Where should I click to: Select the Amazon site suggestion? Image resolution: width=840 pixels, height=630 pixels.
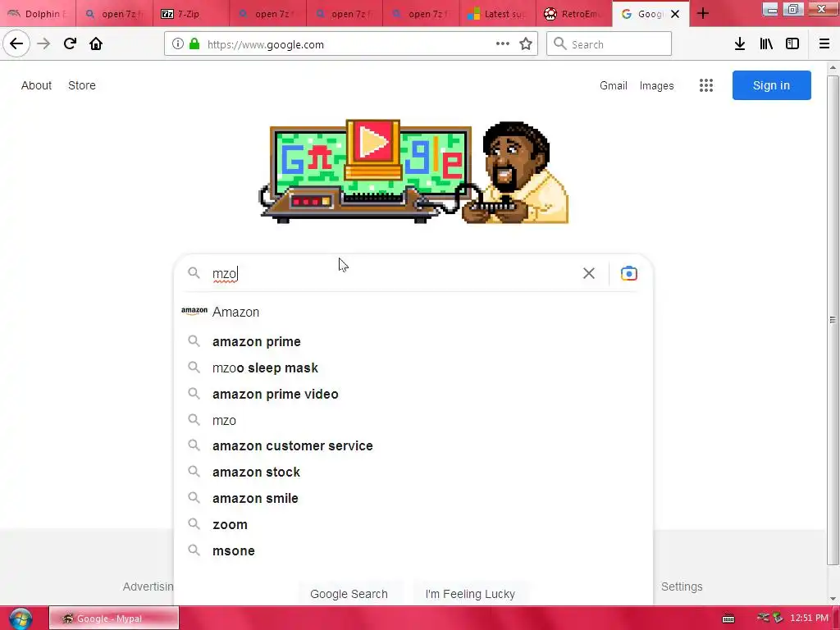coord(413,312)
